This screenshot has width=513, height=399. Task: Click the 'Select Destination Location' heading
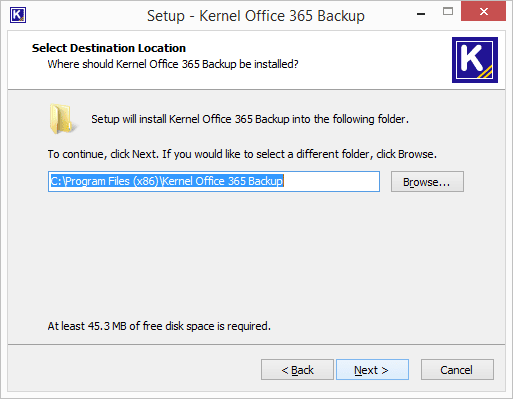(109, 48)
